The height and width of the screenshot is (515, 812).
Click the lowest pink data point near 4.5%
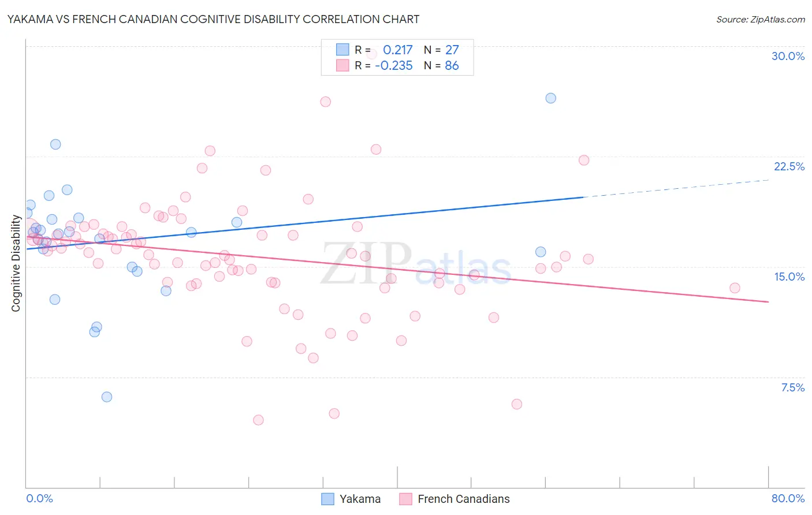pos(258,420)
